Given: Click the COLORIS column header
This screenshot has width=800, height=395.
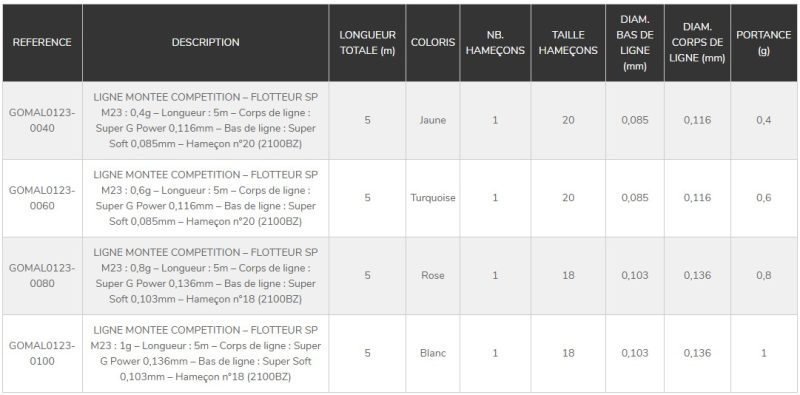Looking at the screenshot, I should [x=433, y=42].
